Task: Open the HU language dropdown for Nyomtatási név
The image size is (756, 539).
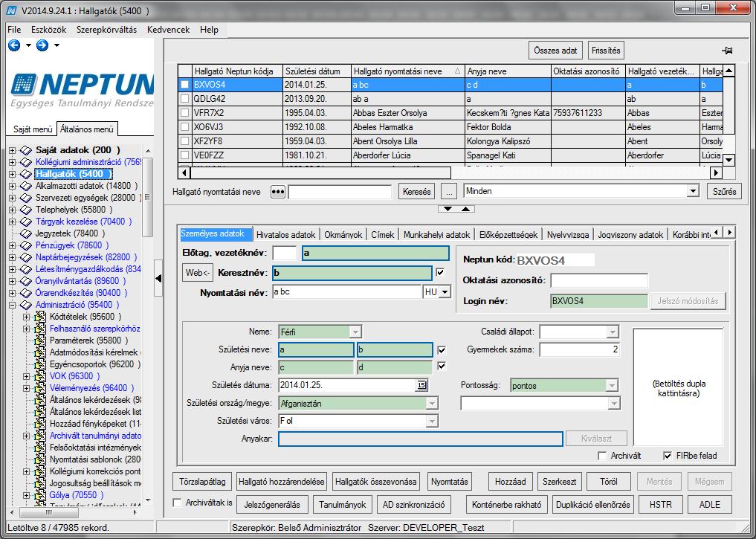Action: 445,292
